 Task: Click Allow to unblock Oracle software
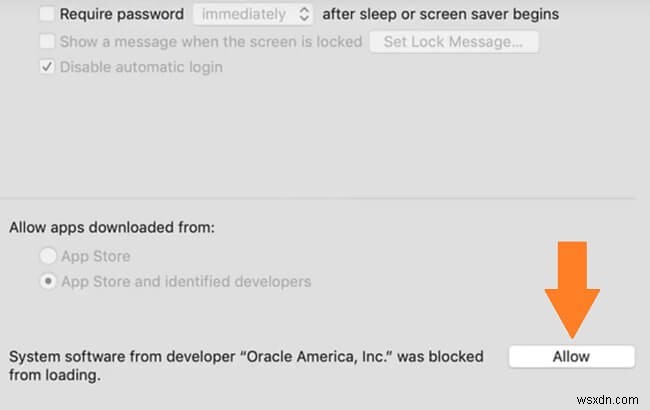(571, 356)
